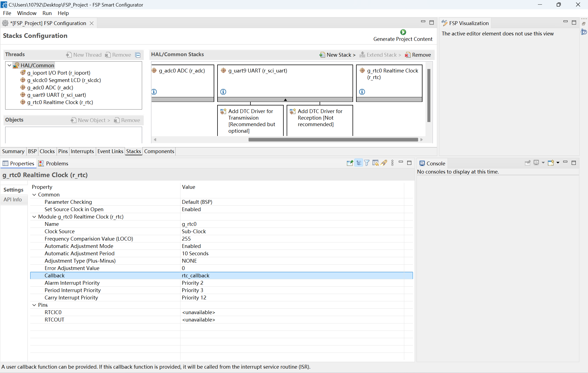The width and height of the screenshot is (588, 373).
Task: Switch to the Clocks tab
Action: (47, 151)
